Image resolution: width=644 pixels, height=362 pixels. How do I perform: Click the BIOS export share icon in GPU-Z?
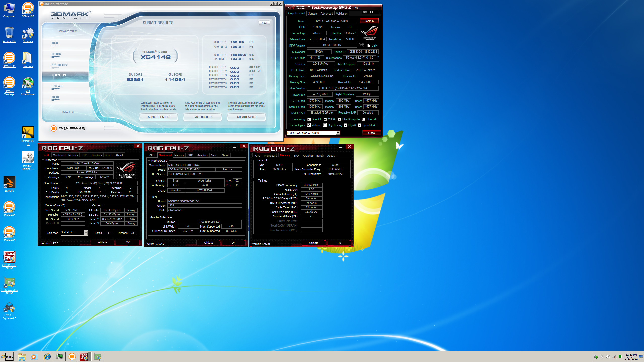click(x=361, y=45)
